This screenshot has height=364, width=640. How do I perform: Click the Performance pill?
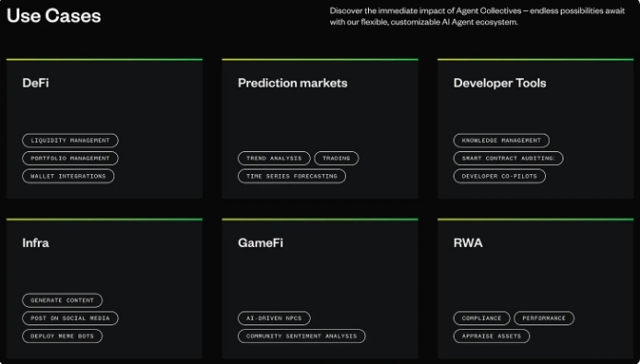(544, 318)
